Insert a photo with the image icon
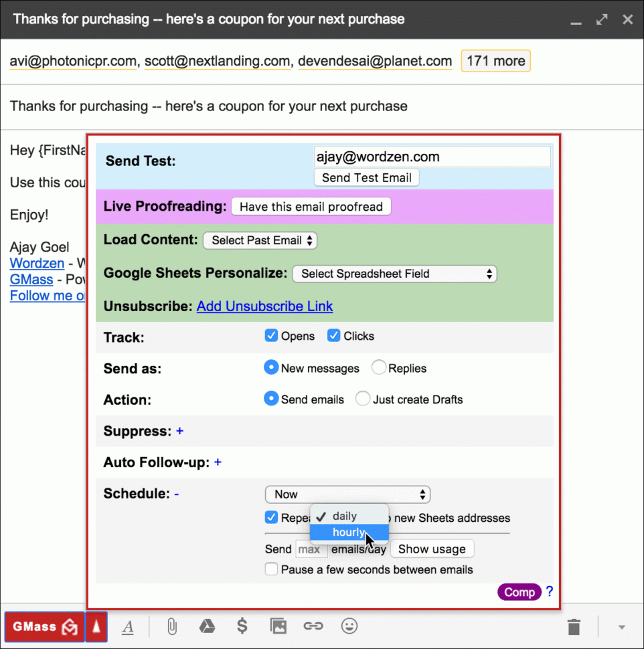The image size is (644, 649). pos(278,626)
